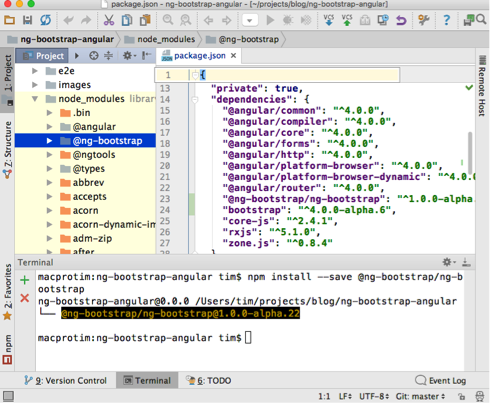Click the Search Everywhere magnifier icon

(481, 19)
